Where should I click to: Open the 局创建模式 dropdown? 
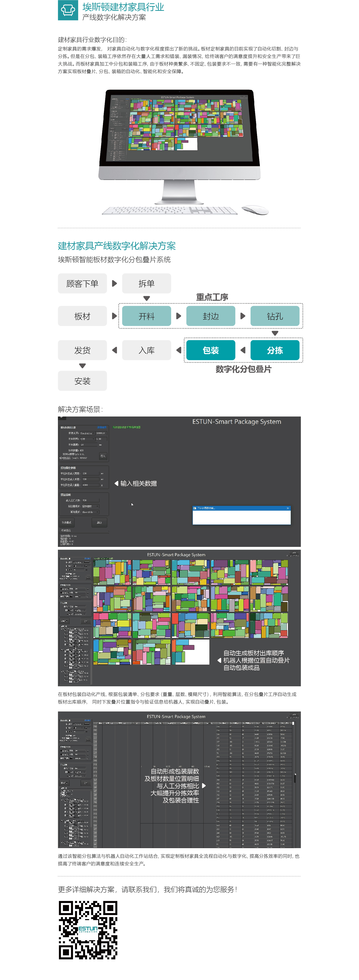[91, 506]
